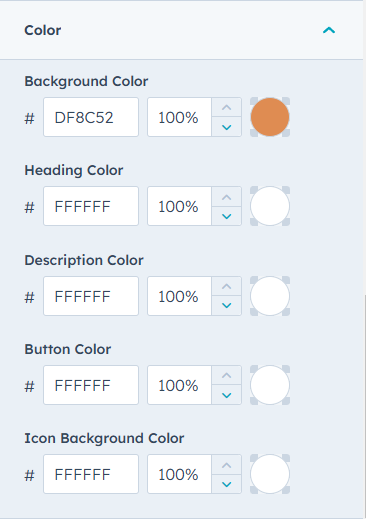Click the Color section header
The height and width of the screenshot is (519, 366).
[x=181, y=30]
